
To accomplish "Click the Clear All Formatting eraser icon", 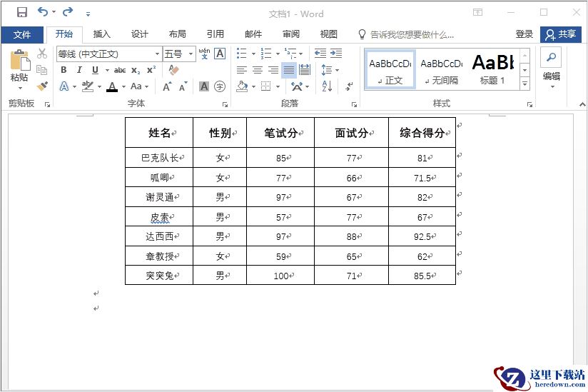I will pos(173,70).
